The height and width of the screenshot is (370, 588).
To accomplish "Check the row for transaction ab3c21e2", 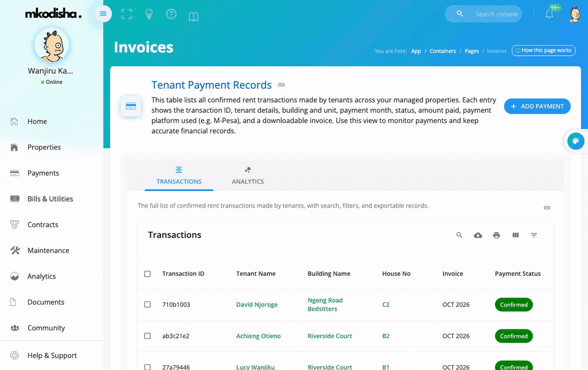I will (148, 336).
